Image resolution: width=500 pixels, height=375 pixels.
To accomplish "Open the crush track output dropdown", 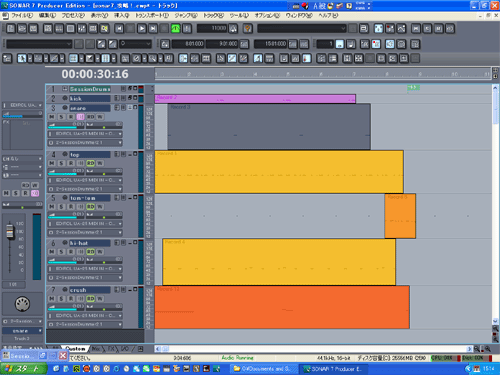I will pyautogui.click(x=85, y=324).
